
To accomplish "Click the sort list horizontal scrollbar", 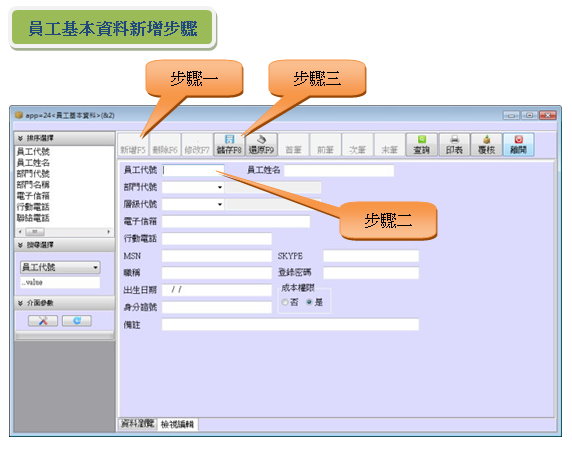I will [x=64, y=232].
